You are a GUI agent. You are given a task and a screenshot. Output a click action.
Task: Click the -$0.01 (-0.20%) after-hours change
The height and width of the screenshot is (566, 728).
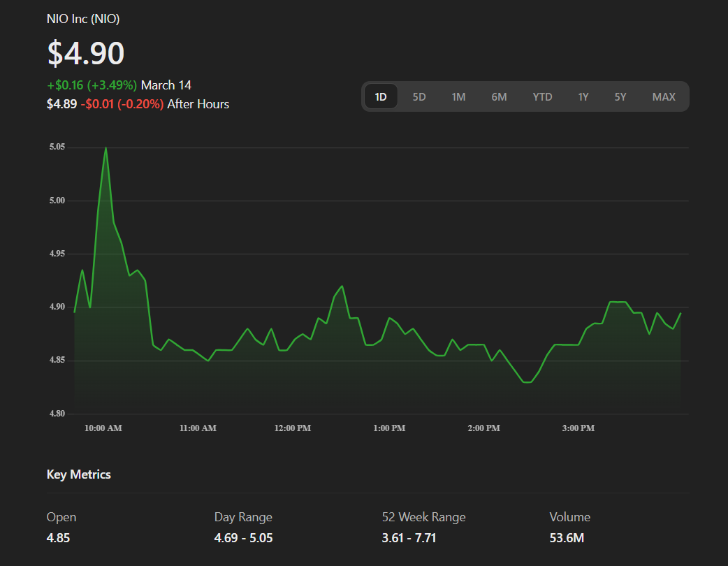click(x=122, y=104)
